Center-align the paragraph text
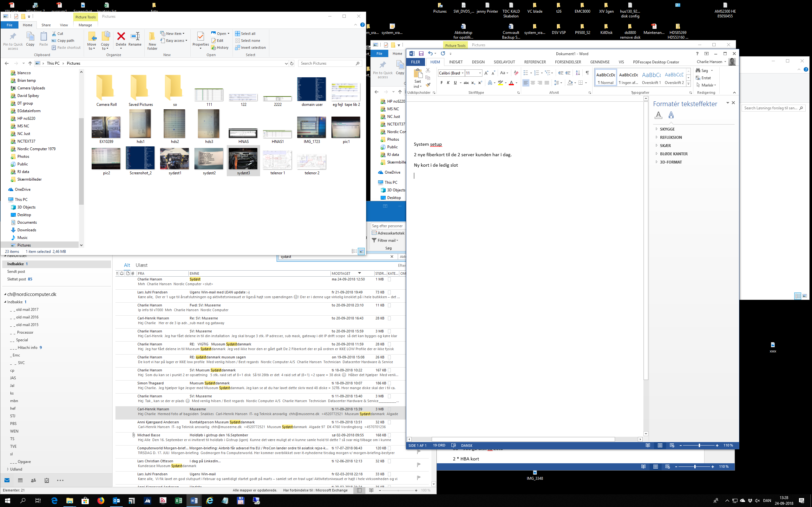 (533, 83)
